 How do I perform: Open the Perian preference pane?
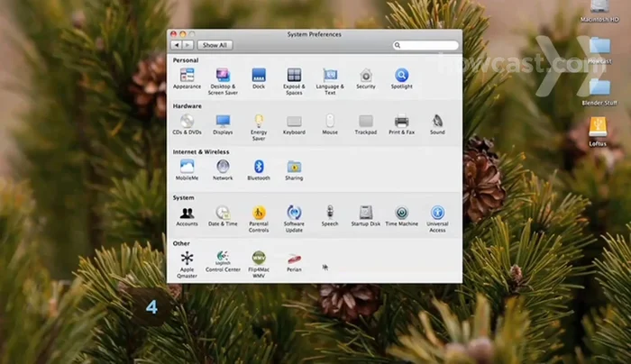(294, 259)
